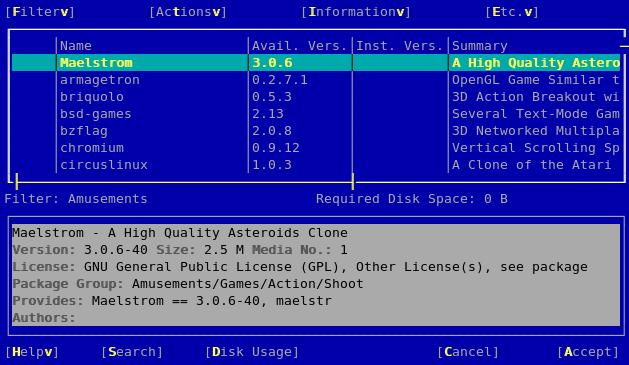Click the Provides detail line
Image resolution: width=629 pixels, height=365 pixels.
click(172, 301)
